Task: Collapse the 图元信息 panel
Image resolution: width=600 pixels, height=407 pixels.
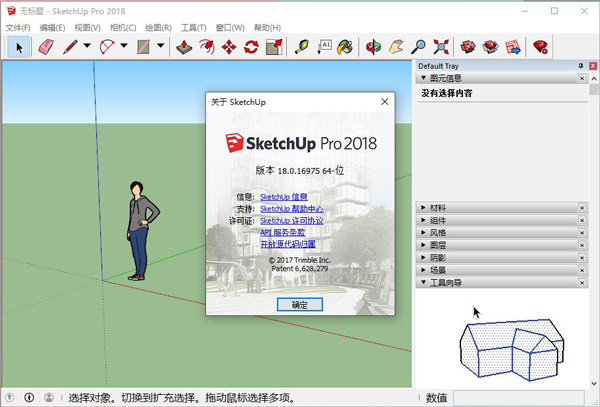Action: [x=423, y=78]
